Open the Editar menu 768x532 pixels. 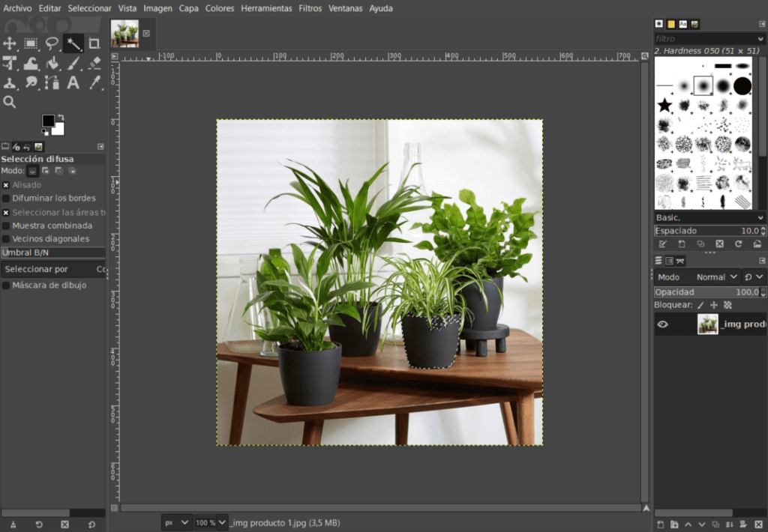(50, 8)
